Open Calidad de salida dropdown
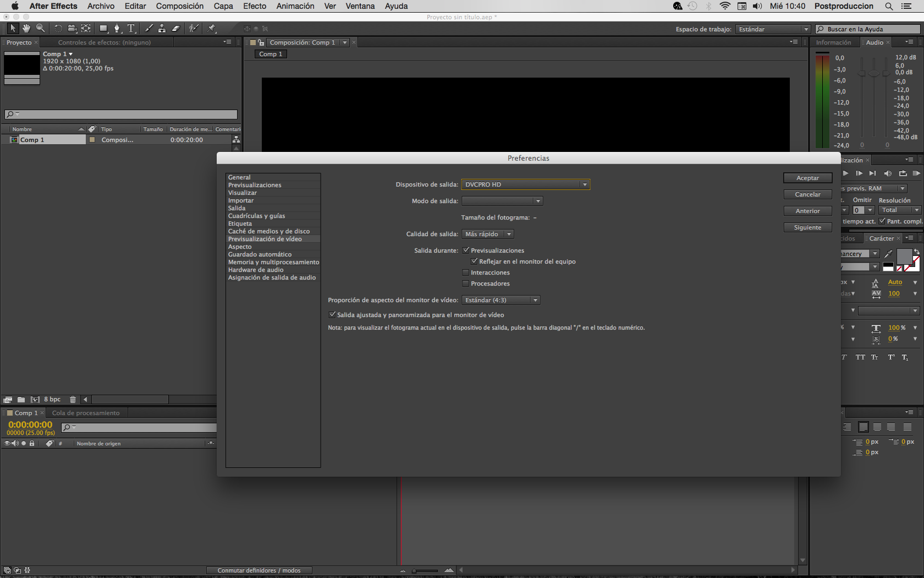This screenshot has height=578, width=924. (488, 234)
